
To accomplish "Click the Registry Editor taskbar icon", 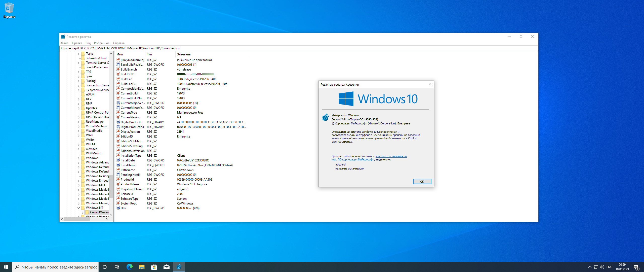I will pos(179,267).
